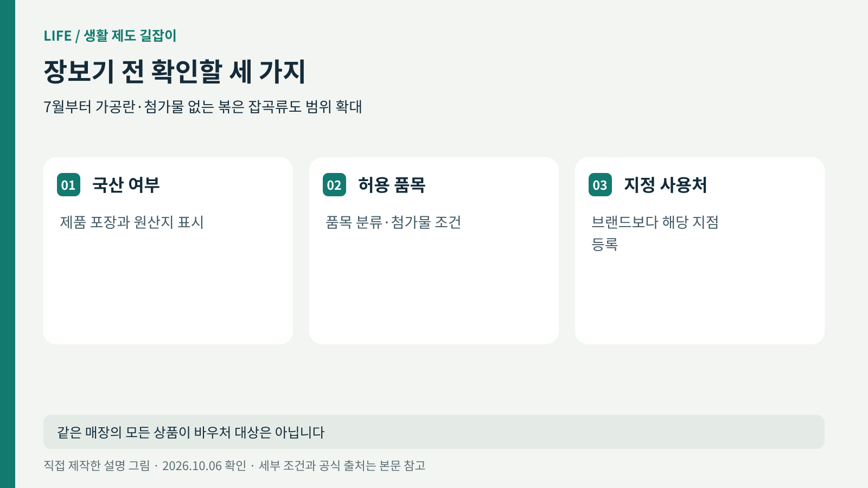Click the 'LIFE / 생활 제도 길잡이' category label
868x488 pixels.
[x=110, y=36]
